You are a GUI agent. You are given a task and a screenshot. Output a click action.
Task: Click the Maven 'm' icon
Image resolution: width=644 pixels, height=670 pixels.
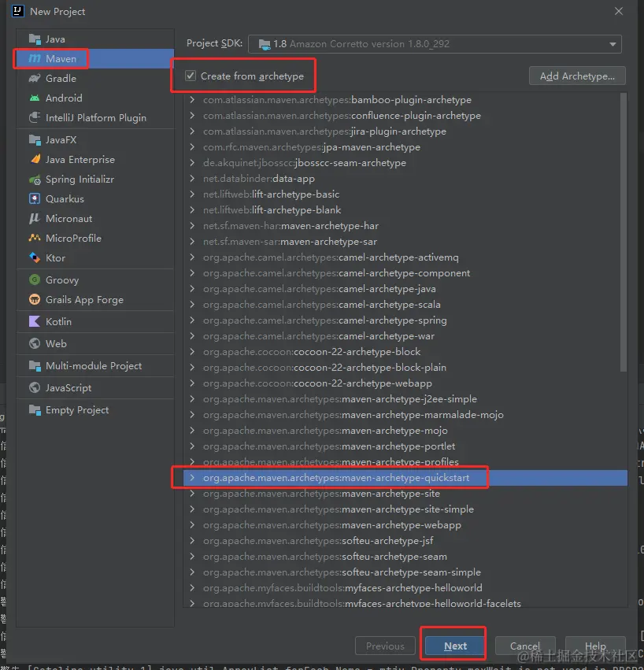[x=35, y=58]
